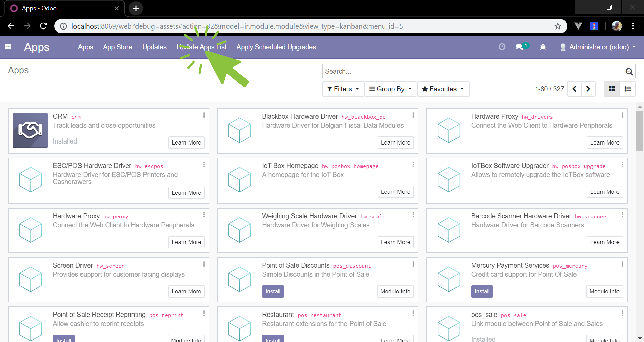Open Point of Sale Discounts card options menu
The image size is (644, 342).
pyautogui.click(x=413, y=264)
